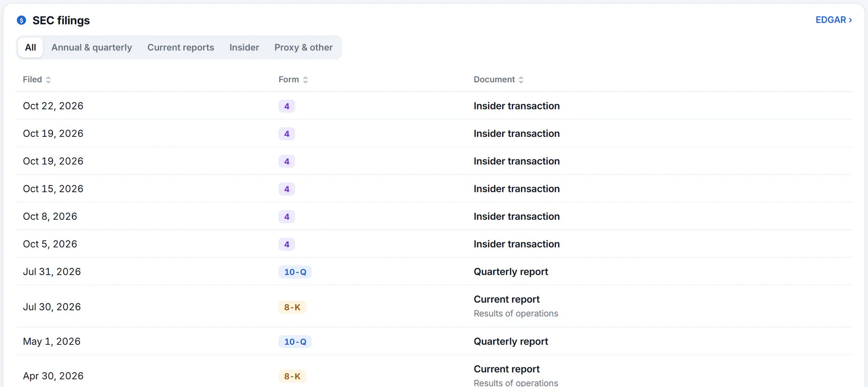
Task: Sort by Document column arrows
Action: click(x=521, y=80)
